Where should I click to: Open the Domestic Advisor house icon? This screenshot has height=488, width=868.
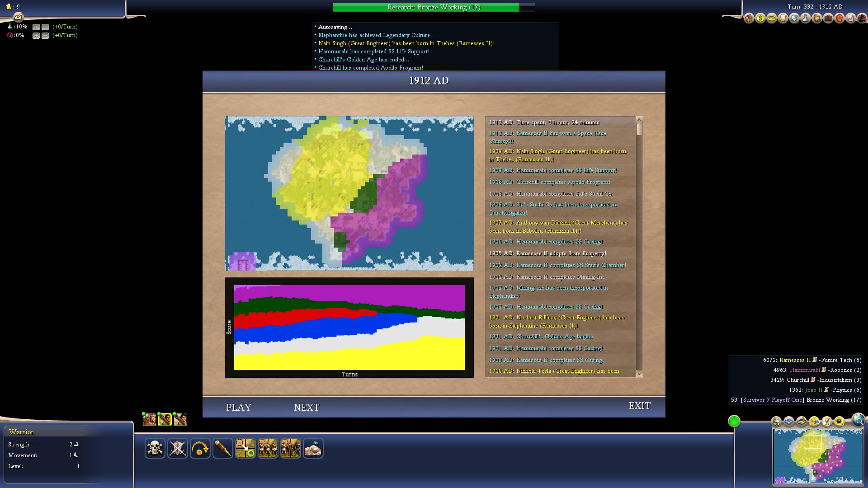click(749, 18)
